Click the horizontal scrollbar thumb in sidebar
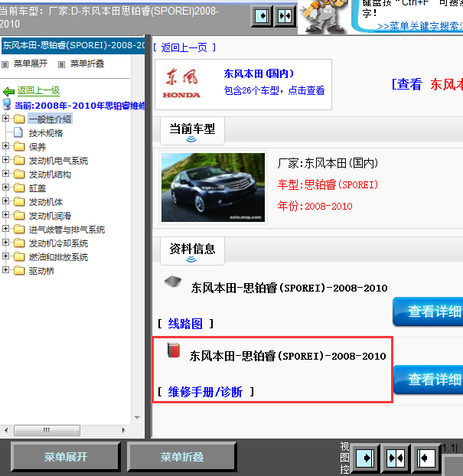 [x=47, y=430]
